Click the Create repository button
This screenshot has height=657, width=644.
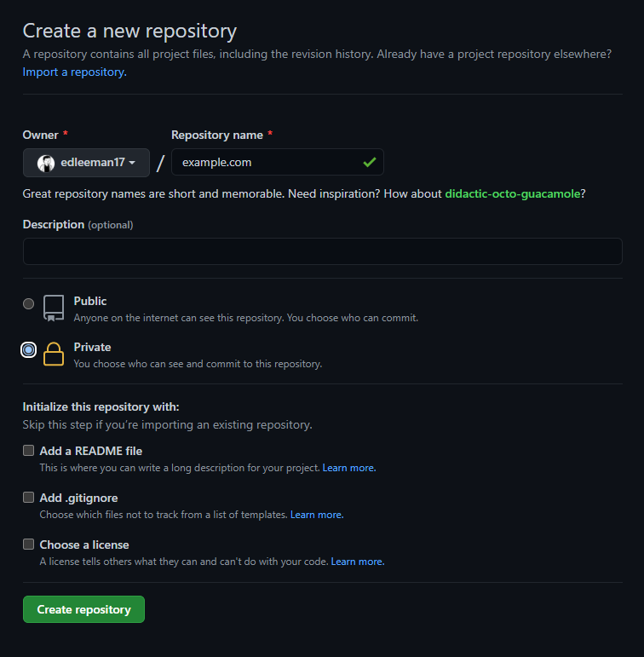click(83, 609)
